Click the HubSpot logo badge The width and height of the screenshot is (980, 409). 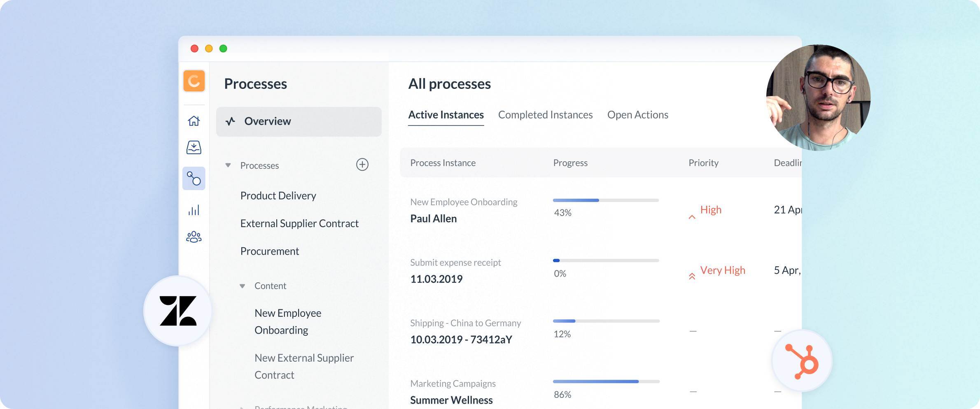(x=802, y=361)
